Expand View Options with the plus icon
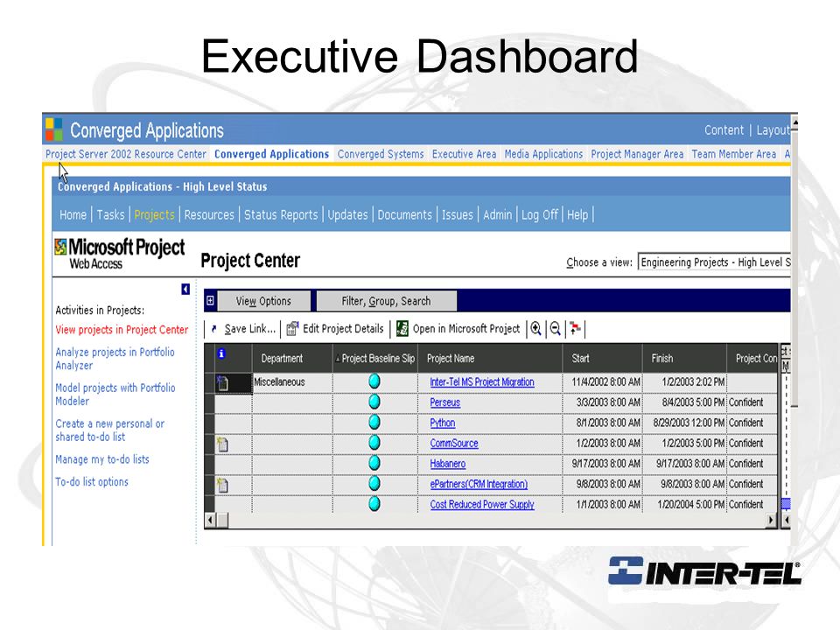This screenshot has width=840, height=630. tap(211, 300)
